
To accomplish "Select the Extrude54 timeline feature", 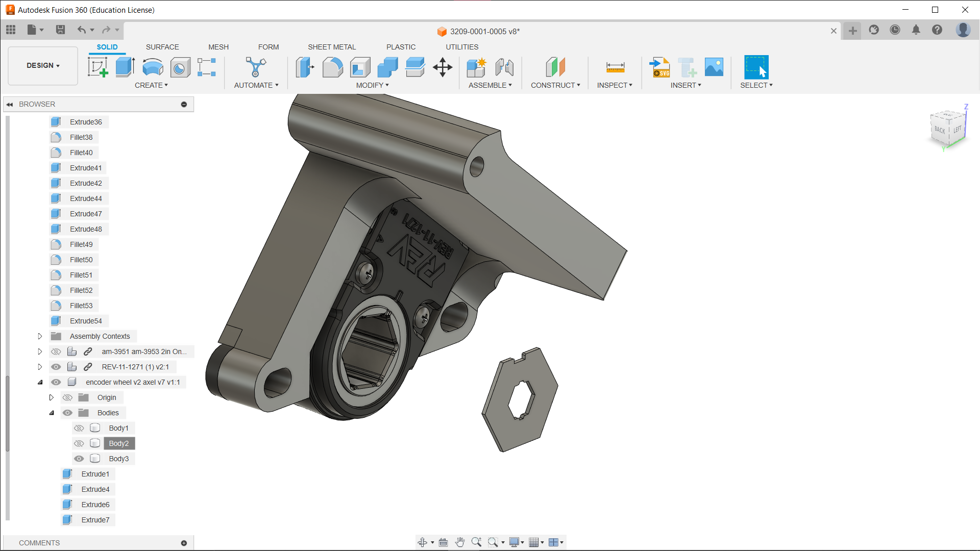I will 86,321.
